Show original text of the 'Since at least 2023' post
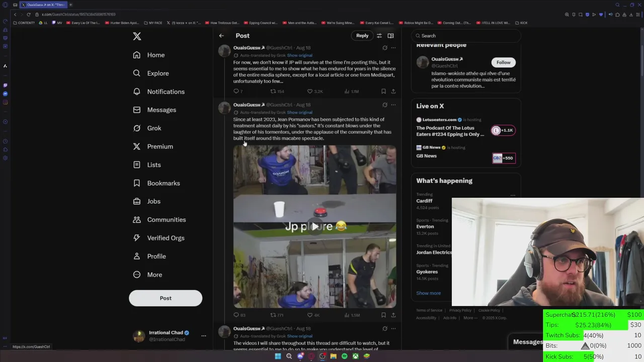The height and width of the screenshot is (362, 644). coord(299,112)
